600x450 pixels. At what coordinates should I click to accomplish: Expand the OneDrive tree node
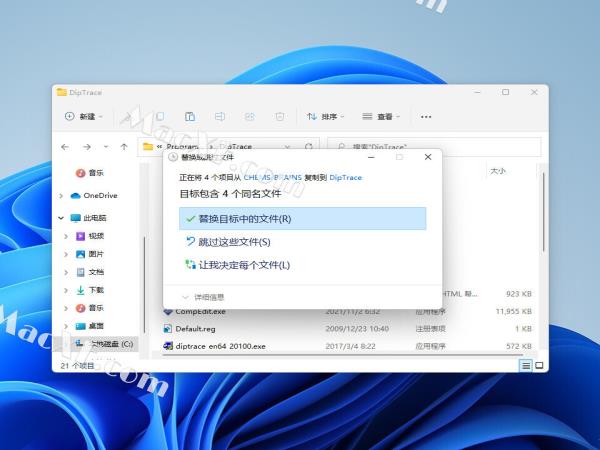61,196
